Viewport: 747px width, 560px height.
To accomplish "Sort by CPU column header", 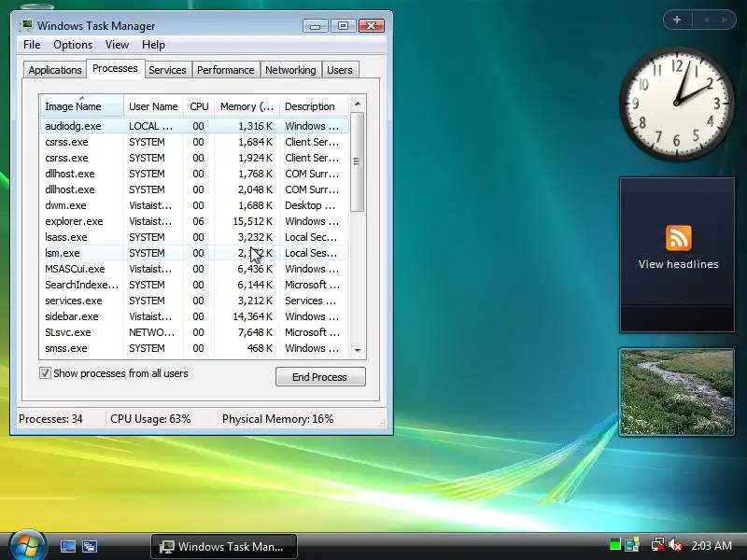I will 199,106.
